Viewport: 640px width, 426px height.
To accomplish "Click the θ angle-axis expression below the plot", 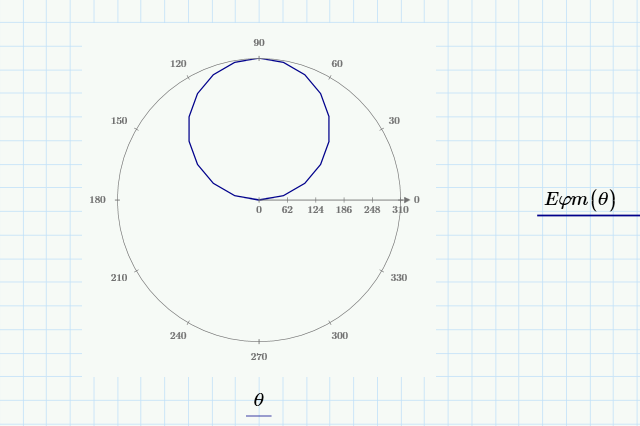I will (x=259, y=400).
